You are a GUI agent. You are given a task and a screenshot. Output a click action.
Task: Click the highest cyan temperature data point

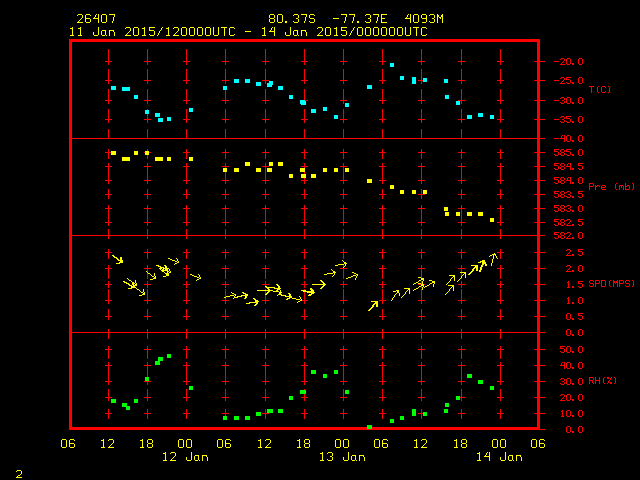(x=392, y=65)
